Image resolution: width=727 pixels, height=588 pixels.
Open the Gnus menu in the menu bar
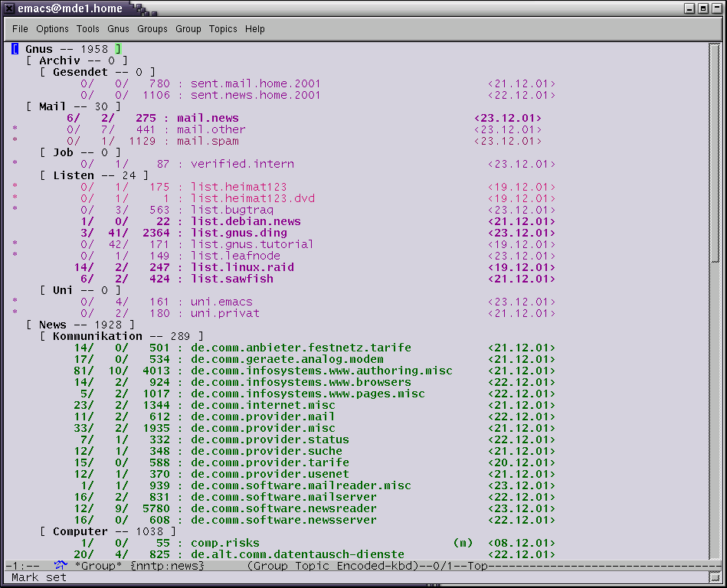(118, 29)
